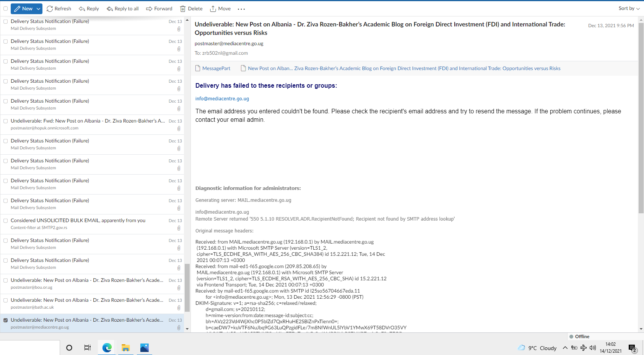Click attachment icon on hopuk.onmicrosoft.com message
This screenshot has width=644, height=355.
(179, 129)
